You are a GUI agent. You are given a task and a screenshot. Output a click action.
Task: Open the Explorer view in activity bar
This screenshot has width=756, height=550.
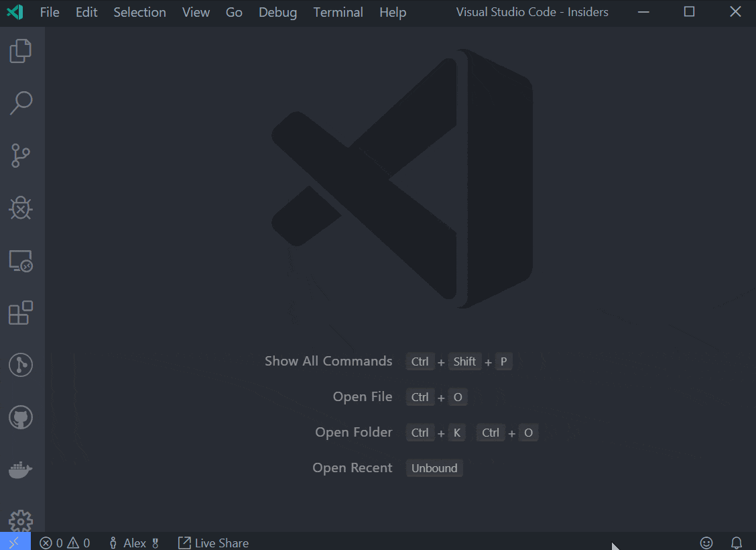coord(21,51)
